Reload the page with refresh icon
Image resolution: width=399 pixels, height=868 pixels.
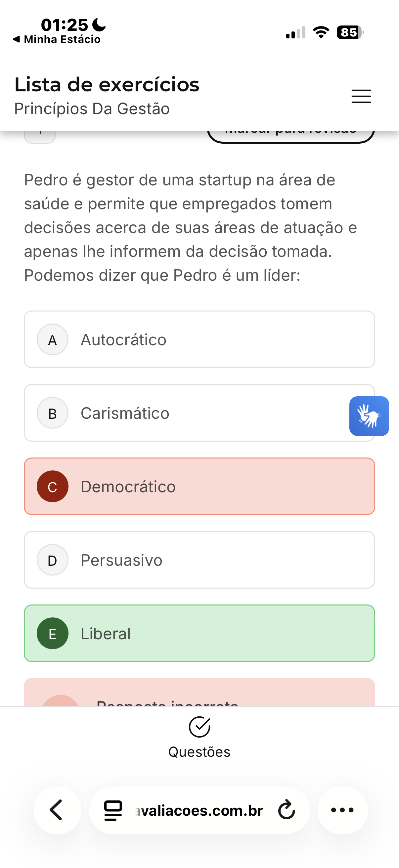point(287,810)
